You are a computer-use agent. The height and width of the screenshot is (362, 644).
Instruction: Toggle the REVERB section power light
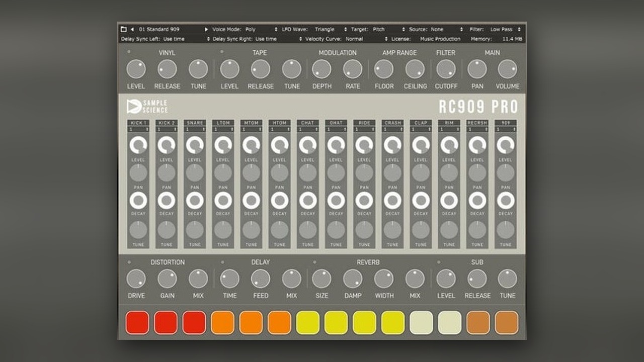tap(315, 262)
